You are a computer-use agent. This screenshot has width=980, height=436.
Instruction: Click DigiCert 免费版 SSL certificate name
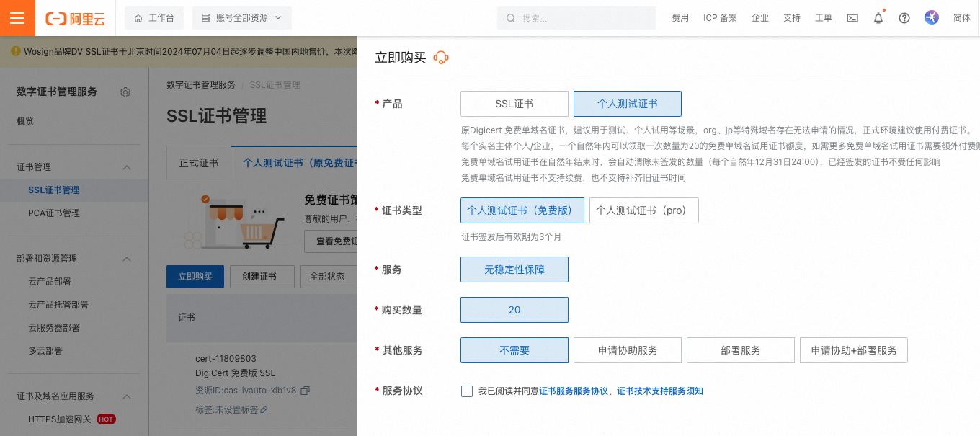[235, 373]
